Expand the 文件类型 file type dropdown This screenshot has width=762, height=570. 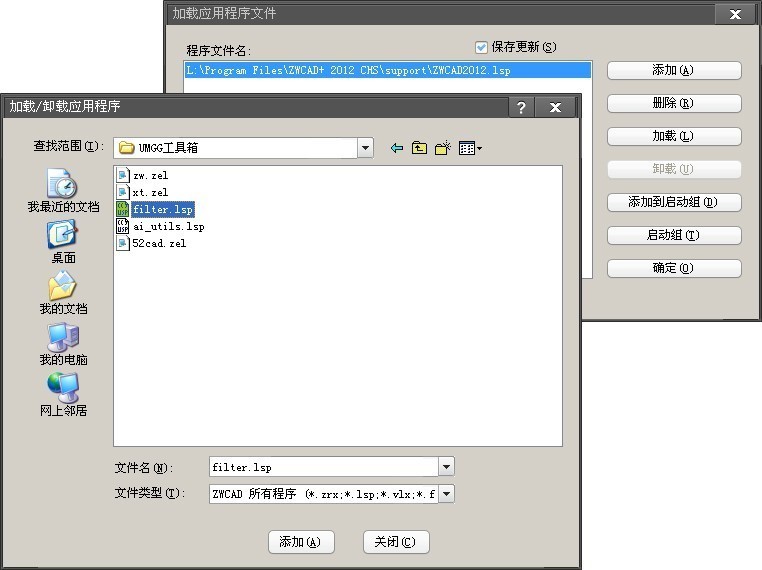(x=446, y=493)
